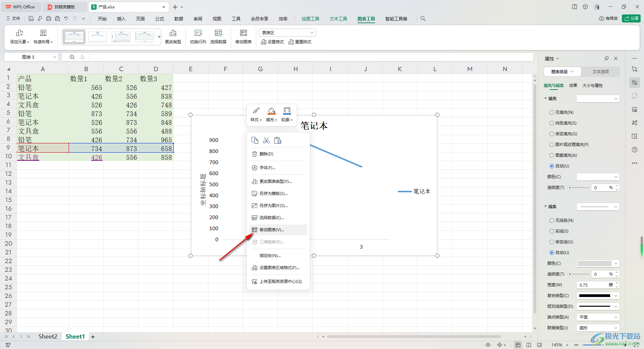Click the properties sliders icon in sidebar
Viewport: 644px width, 349px height.
pyautogui.click(x=635, y=83)
